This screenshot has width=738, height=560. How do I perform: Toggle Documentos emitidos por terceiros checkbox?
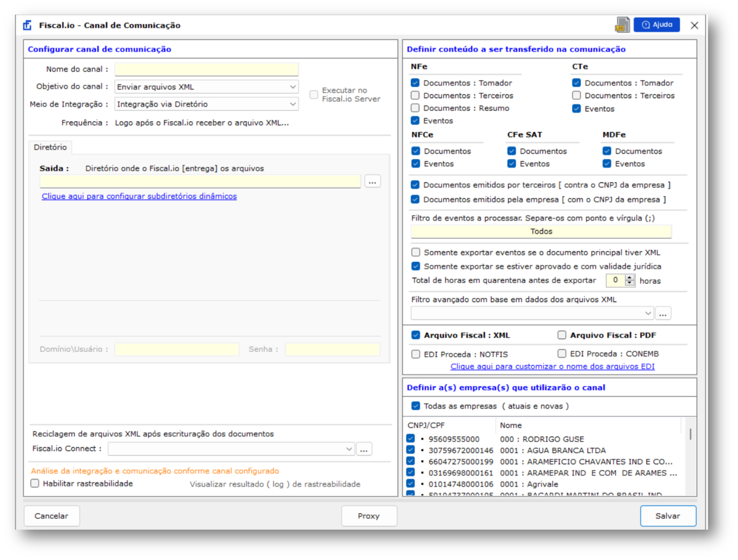pos(415,185)
